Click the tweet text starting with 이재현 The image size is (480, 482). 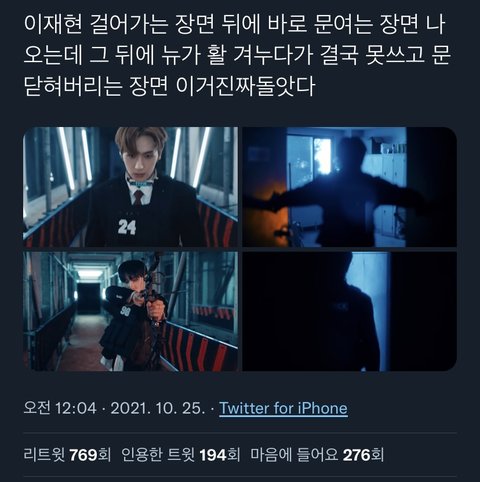[x=237, y=55]
